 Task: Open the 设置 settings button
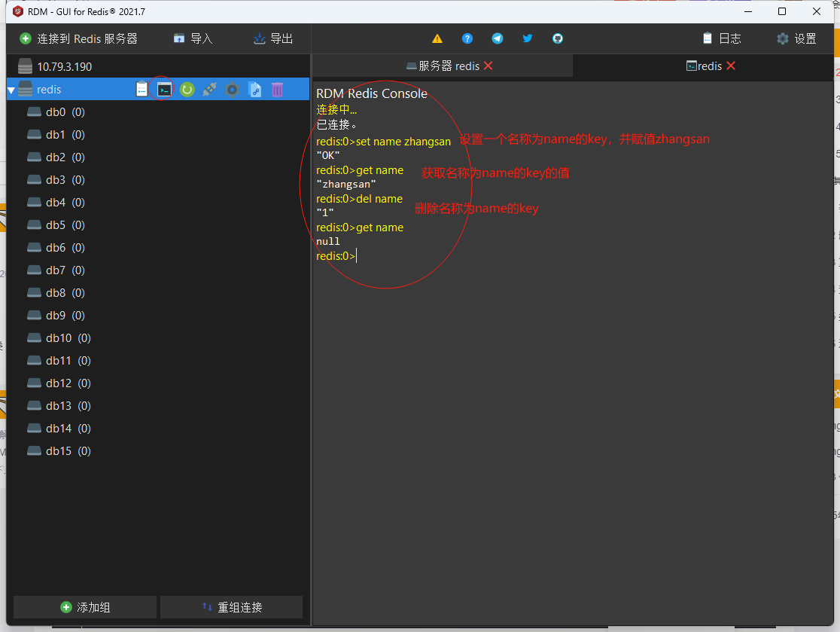click(796, 38)
